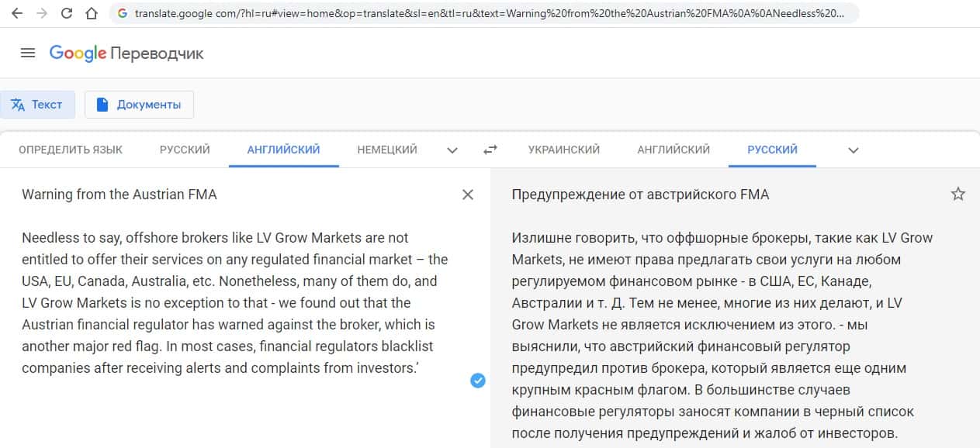Select Определить язык detect language tab
The image size is (980, 448).
(71, 150)
